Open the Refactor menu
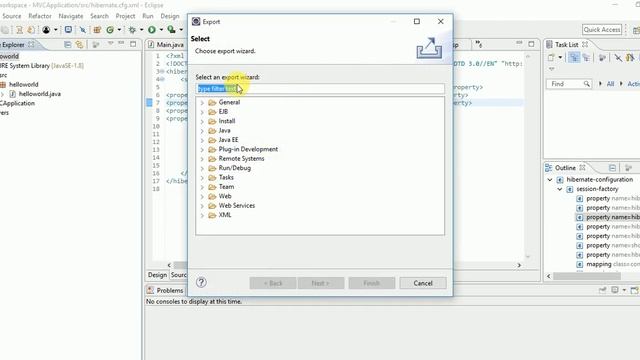 [40, 16]
